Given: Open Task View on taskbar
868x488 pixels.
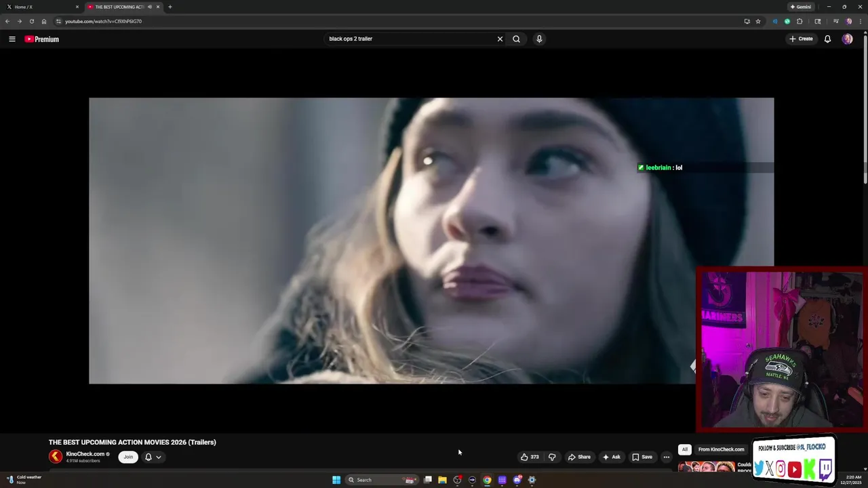Looking at the screenshot, I should (x=428, y=480).
